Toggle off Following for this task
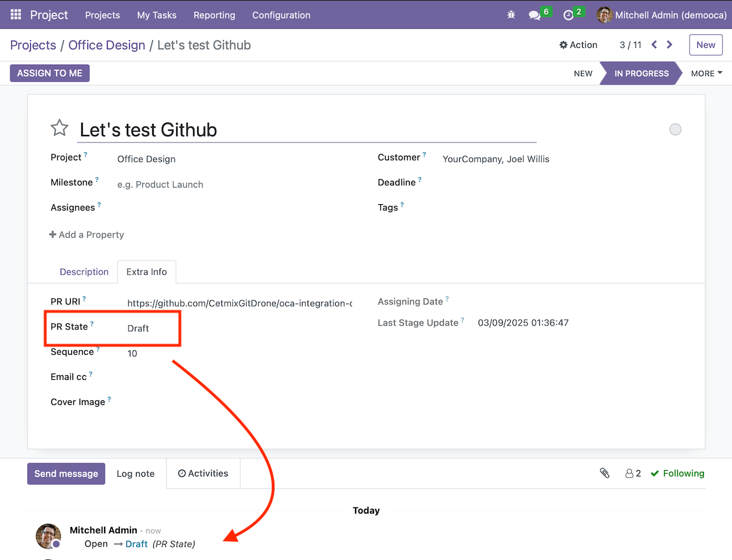Screen dimensions: 732x560 tap(677, 473)
